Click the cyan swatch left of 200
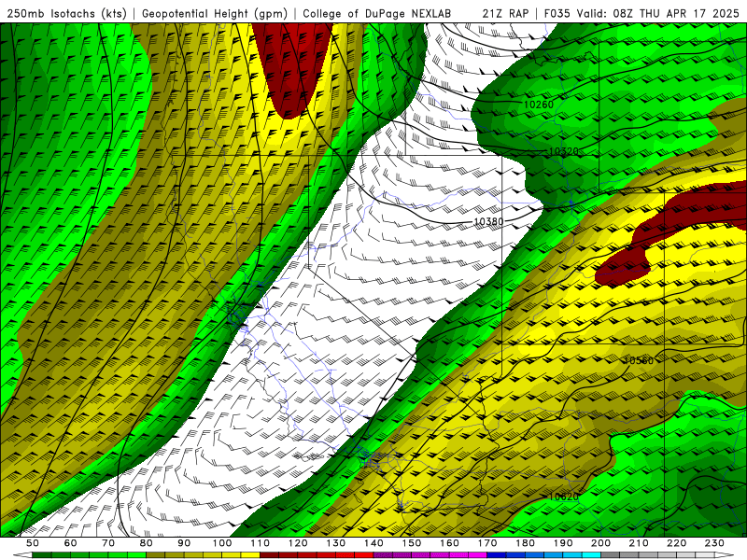Screen dimensions: 747x560 click(x=591, y=555)
